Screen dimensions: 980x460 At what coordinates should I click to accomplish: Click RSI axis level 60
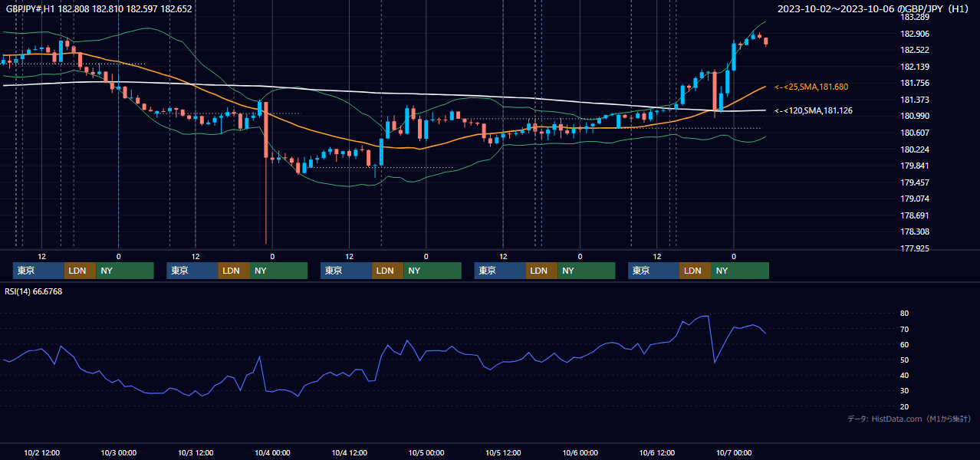904,344
